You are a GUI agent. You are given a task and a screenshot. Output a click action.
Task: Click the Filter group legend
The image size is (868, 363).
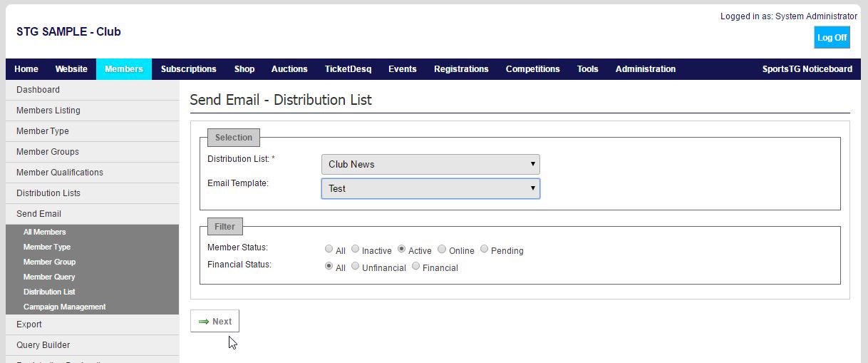(x=224, y=227)
